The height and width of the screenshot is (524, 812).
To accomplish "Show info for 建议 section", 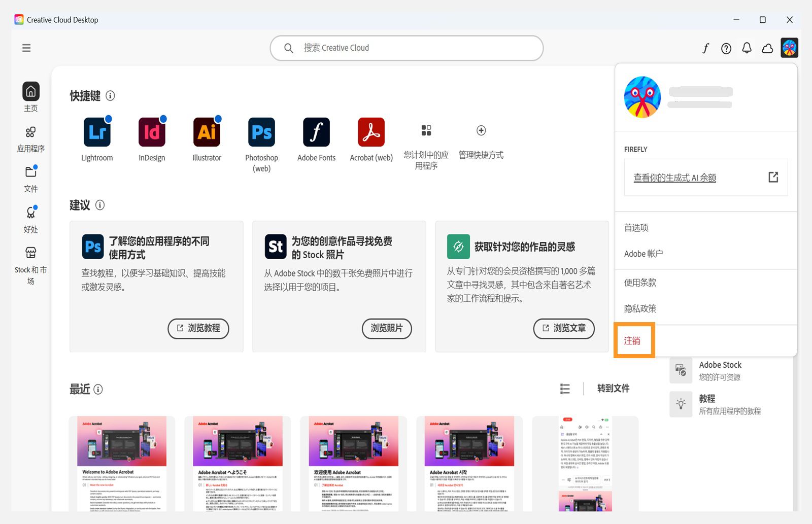I will pyautogui.click(x=100, y=205).
